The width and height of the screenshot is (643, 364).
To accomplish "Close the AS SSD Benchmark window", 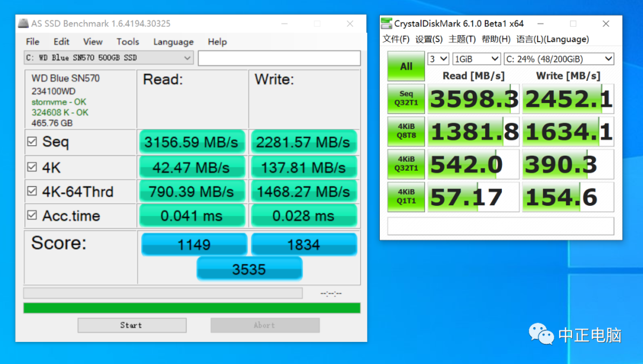I will click(x=350, y=24).
